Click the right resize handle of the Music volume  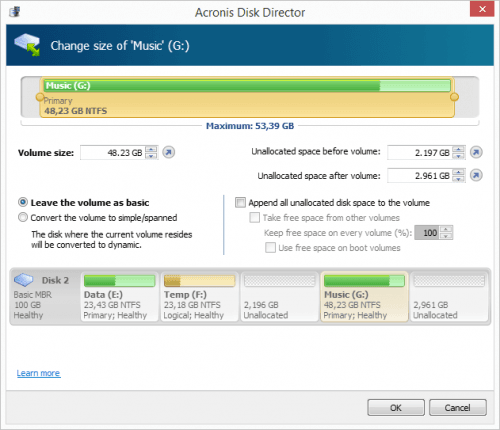(454, 97)
